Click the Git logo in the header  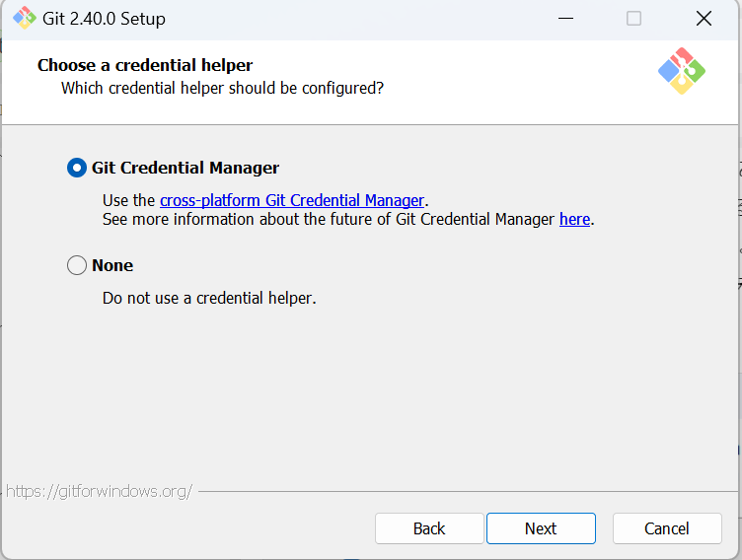click(x=682, y=71)
